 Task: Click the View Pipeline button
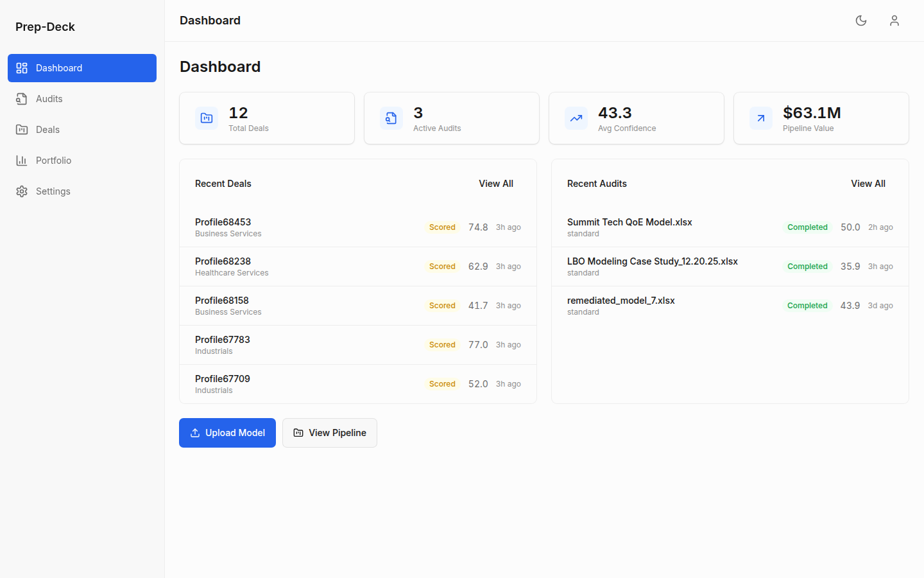click(330, 433)
